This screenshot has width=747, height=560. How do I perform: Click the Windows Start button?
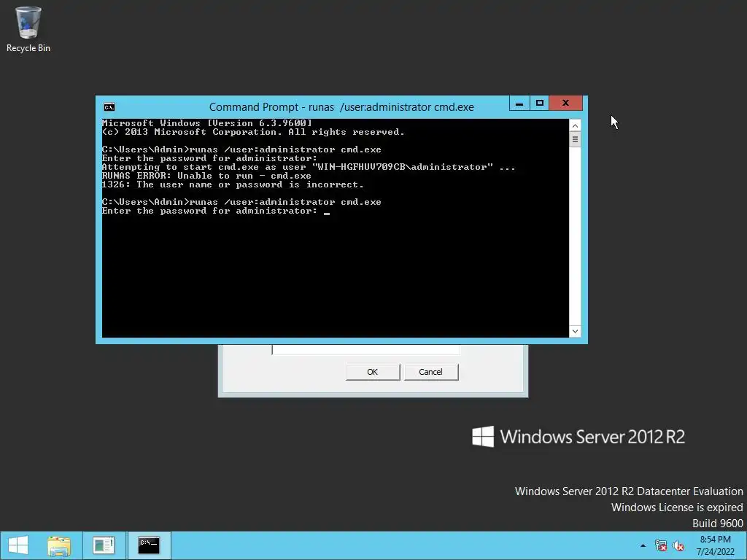[x=18, y=545]
